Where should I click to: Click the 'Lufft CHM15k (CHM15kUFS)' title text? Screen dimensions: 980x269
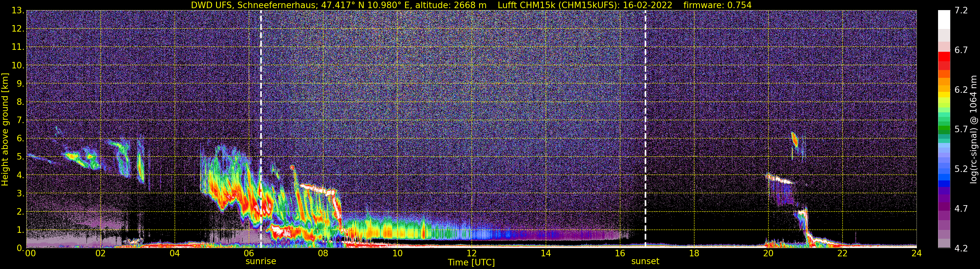click(x=558, y=5)
